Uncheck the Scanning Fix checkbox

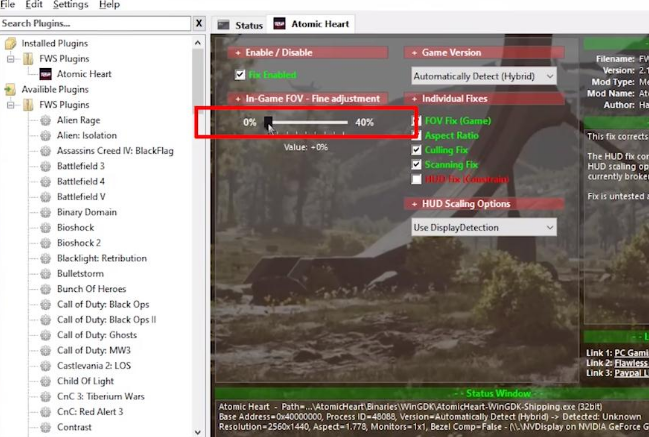click(x=417, y=164)
